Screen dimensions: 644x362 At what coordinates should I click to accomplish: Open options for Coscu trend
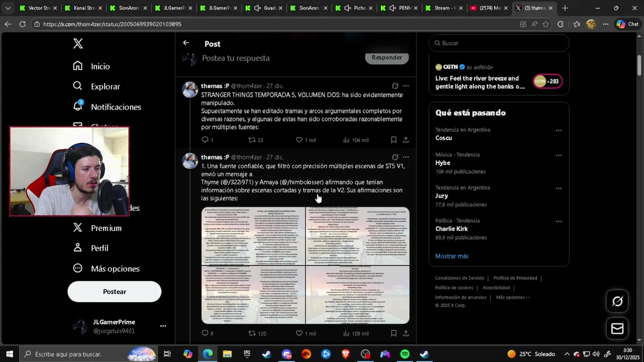point(558,130)
